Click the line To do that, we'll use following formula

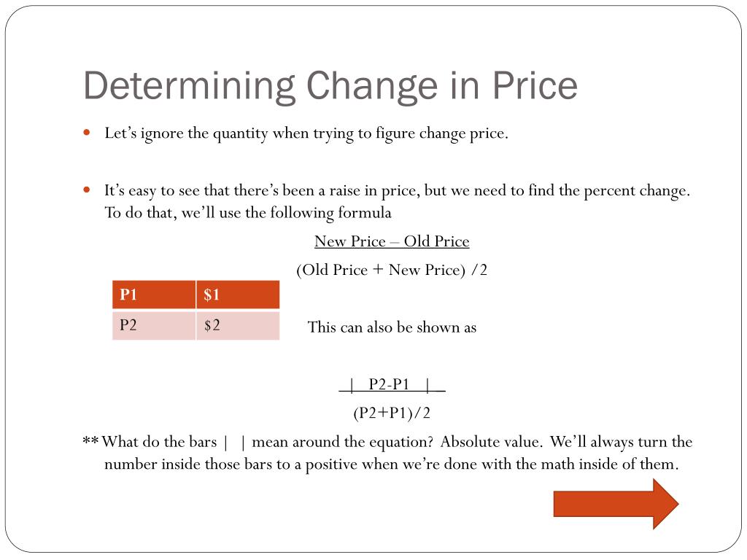pyautogui.click(x=248, y=213)
